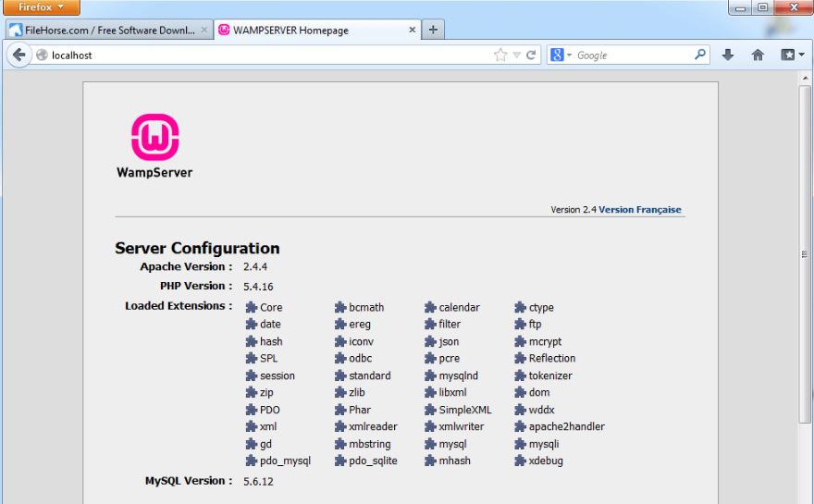Click the search magnifier icon
Viewport: 814px width, 504px height.
coord(700,54)
